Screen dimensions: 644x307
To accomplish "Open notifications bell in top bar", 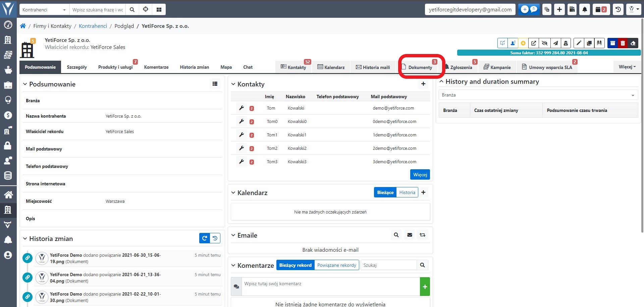I will click(x=585, y=10).
